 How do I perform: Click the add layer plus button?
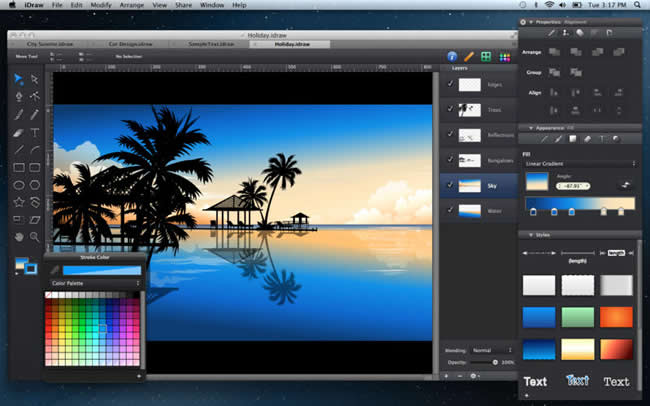pyautogui.click(x=445, y=375)
